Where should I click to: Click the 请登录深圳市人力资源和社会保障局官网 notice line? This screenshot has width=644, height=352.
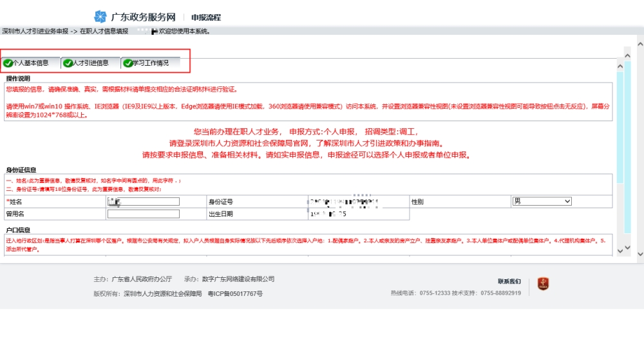307,144
